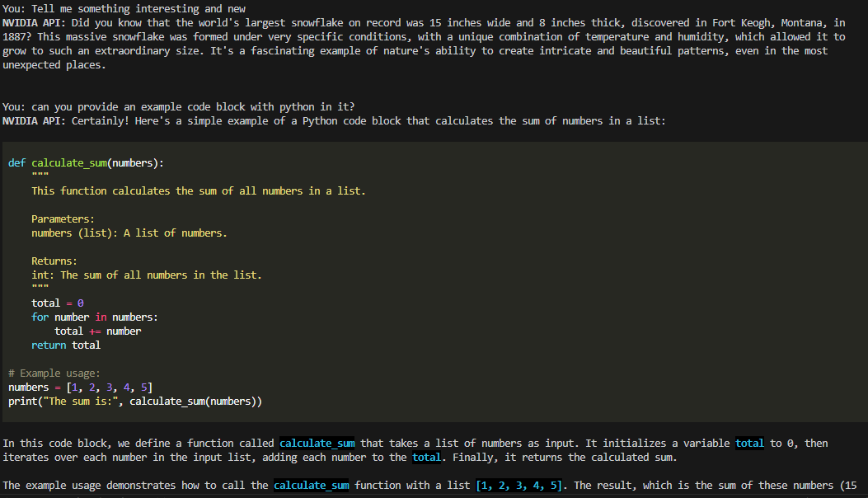Click the text 'unexpected places.'
This screenshot has width=868, height=498.
54,65
